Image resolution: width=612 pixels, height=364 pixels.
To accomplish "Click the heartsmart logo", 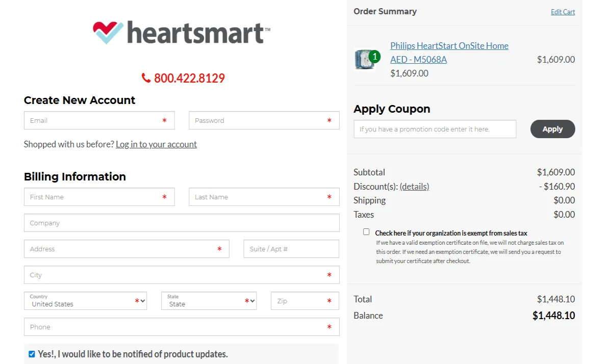I will pos(182,32).
